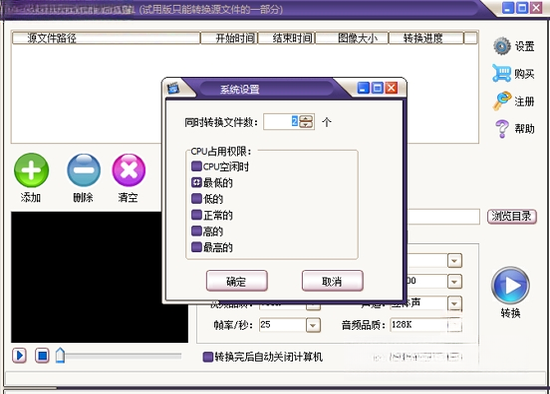Image resolution: width=550 pixels, height=394 pixels.
Task: Click the pink Clear (清空) X icon
Action: pos(128,170)
